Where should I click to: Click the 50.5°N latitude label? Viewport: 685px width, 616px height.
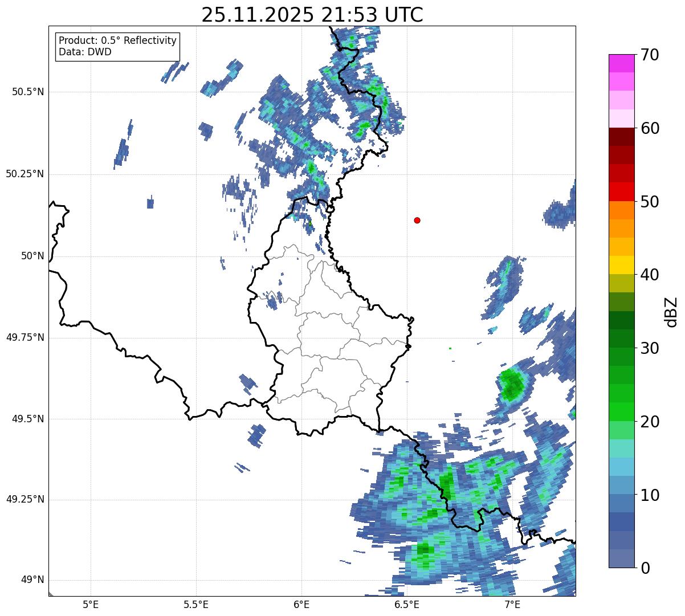[28, 92]
